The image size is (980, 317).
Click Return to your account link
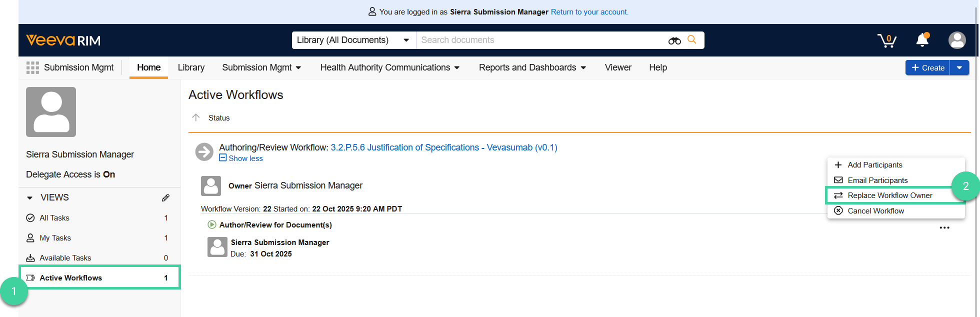click(x=589, y=12)
